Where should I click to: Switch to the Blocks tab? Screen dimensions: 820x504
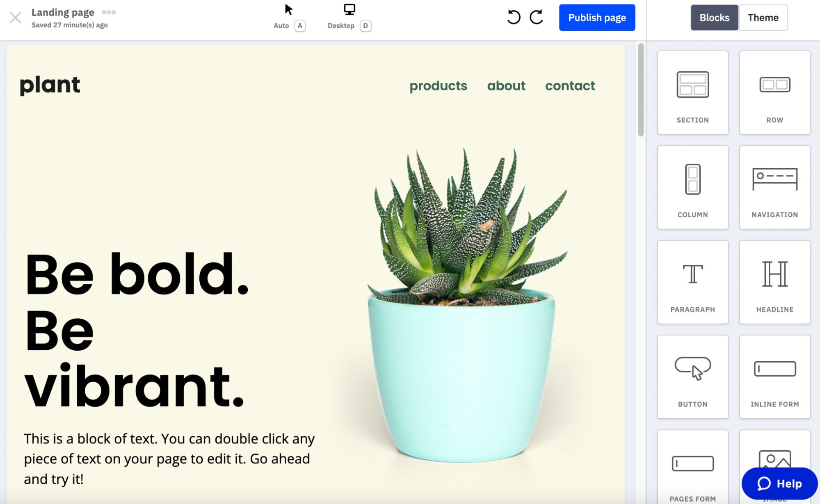click(x=714, y=18)
